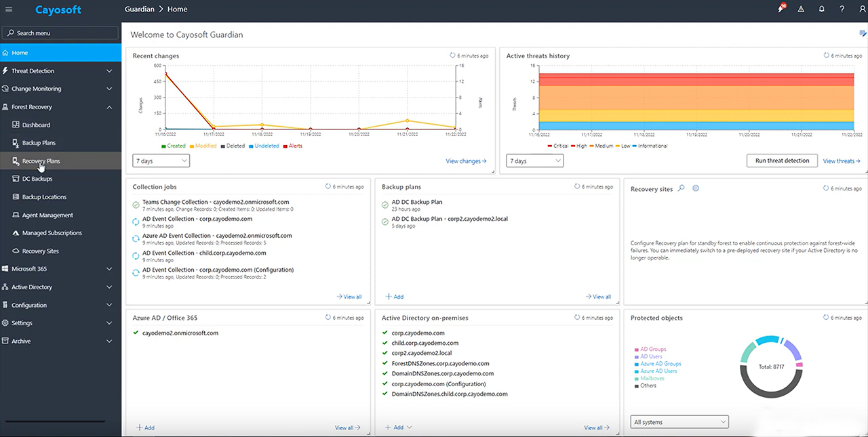Toggle the Alerts series in chart legend
The image size is (868, 437).
pyautogui.click(x=292, y=146)
